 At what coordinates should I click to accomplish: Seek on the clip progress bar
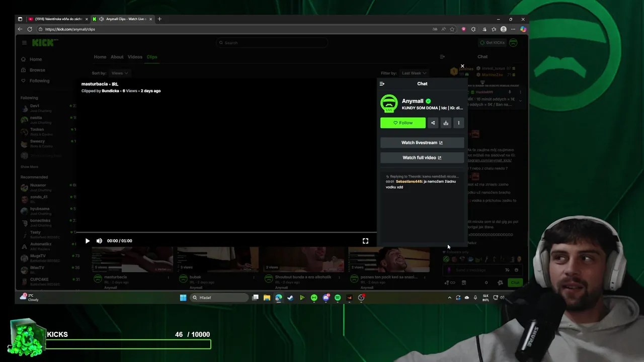point(226,233)
